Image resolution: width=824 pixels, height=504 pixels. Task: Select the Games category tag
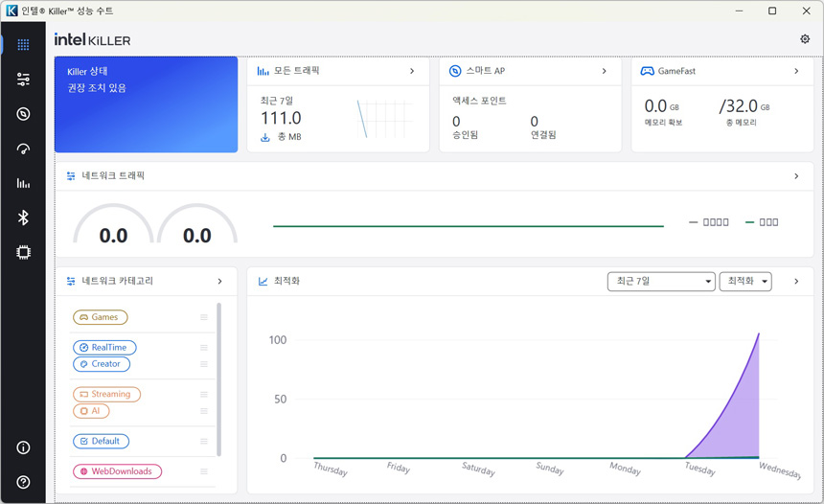point(100,317)
